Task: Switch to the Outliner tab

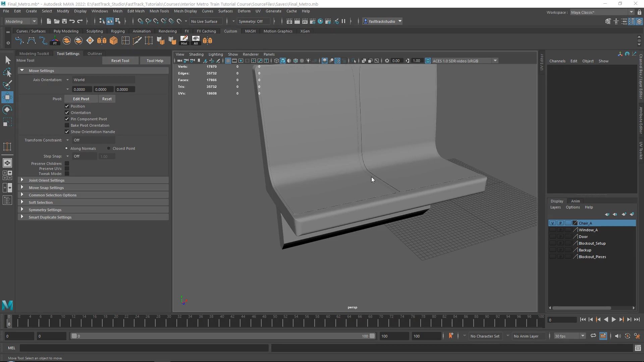Action: [95, 54]
